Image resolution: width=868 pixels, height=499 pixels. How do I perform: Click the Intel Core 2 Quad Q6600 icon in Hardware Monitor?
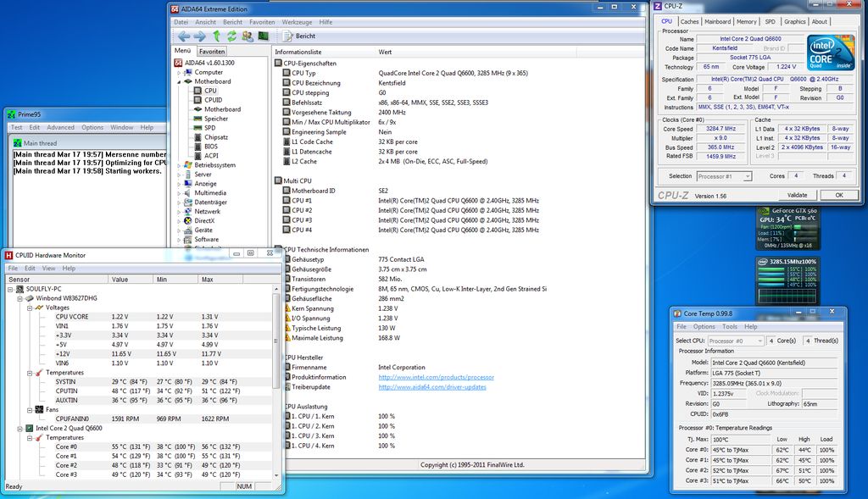[30, 428]
